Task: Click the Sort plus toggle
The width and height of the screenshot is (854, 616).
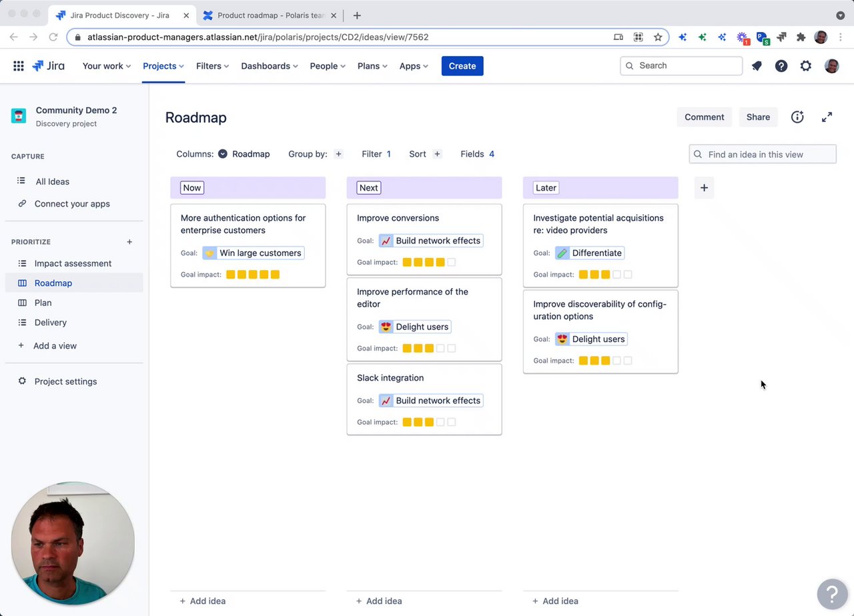Action: (437, 154)
